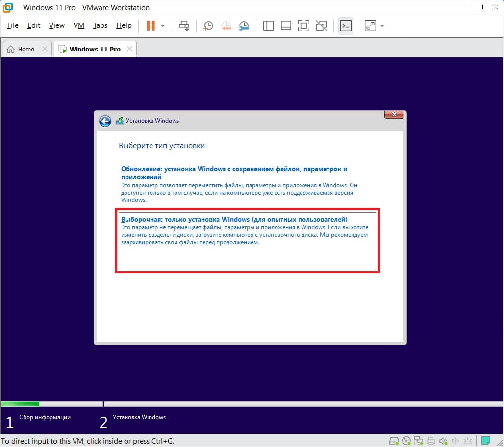Viewport: 504px width, 447px height.
Task: Toggle the thumbnail bar view
Action: [x=286, y=25]
